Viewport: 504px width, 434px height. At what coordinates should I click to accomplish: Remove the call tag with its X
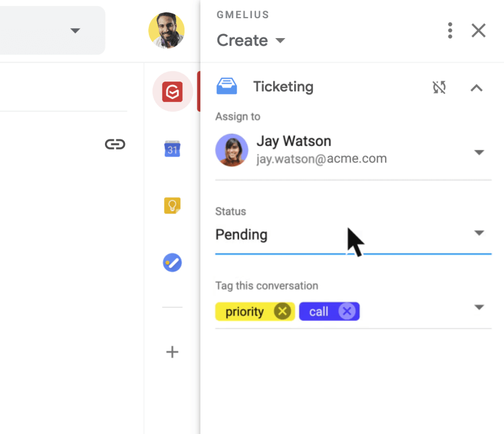click(x=347, y=311)
